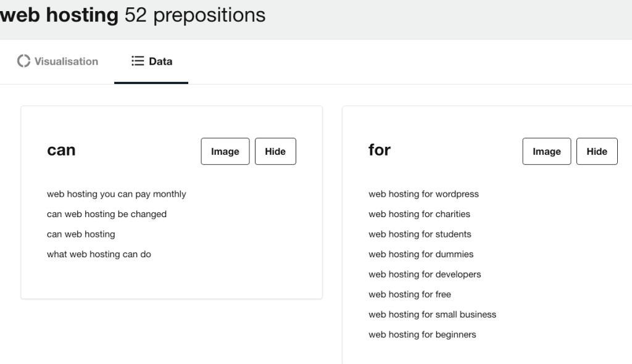Click the Data list icon
The image size is (632, 364).
click(x=138, y=61)
